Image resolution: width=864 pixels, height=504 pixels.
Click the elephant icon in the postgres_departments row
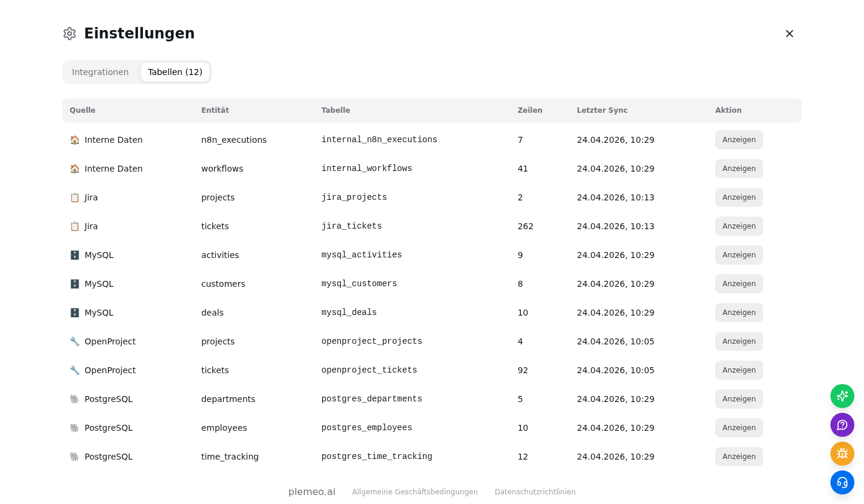click(74, 399)
